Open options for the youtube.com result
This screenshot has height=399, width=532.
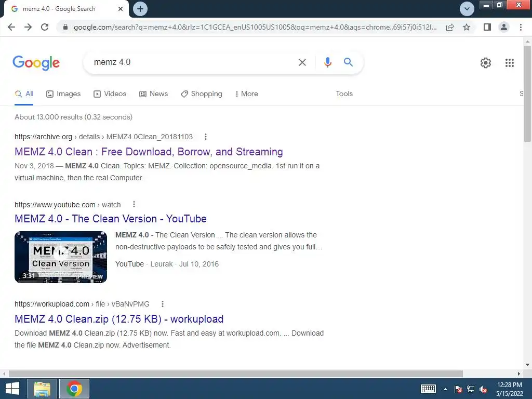pos(134,204)
